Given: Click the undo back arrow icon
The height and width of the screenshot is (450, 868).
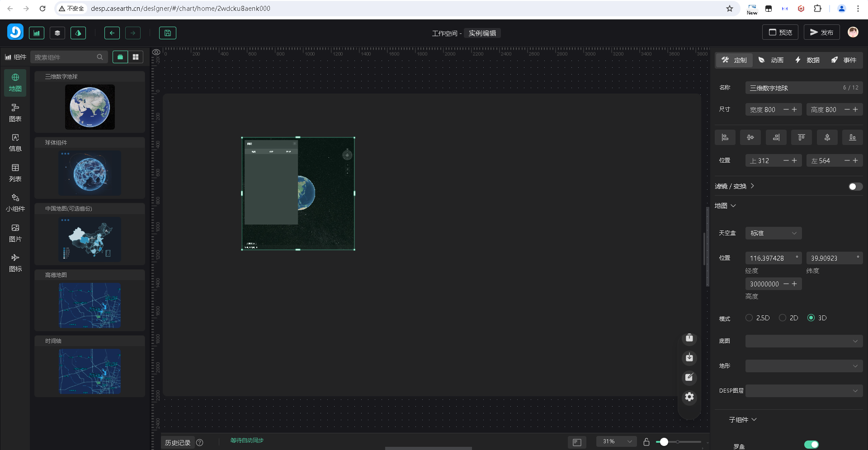Looking at the screenshot, I should [112, 33].
